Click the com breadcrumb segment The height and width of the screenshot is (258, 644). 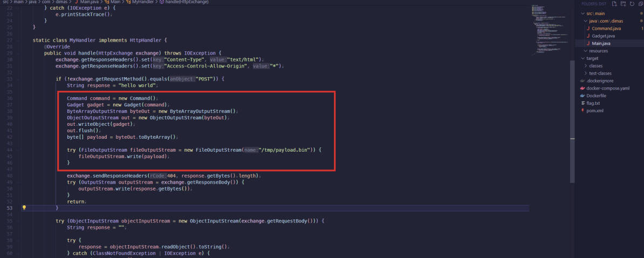pyautogui.click(x=46, y=2)
